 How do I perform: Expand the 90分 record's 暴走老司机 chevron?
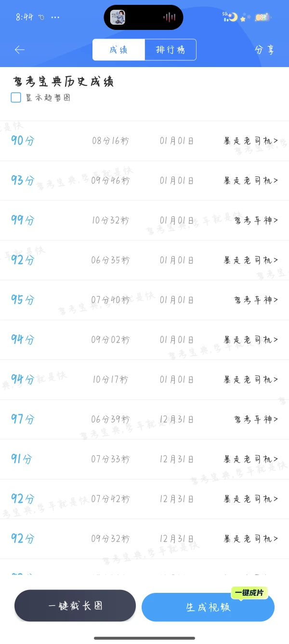coord(276,141)
